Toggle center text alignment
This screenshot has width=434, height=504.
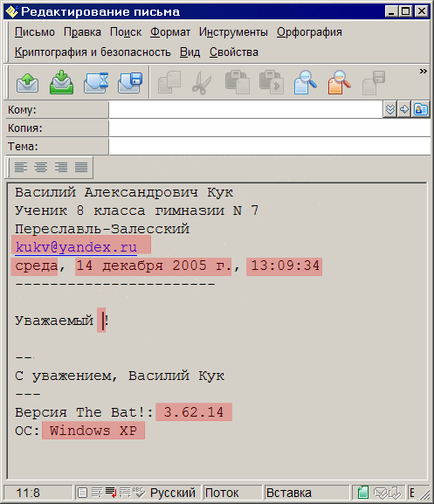pos(41,167)
